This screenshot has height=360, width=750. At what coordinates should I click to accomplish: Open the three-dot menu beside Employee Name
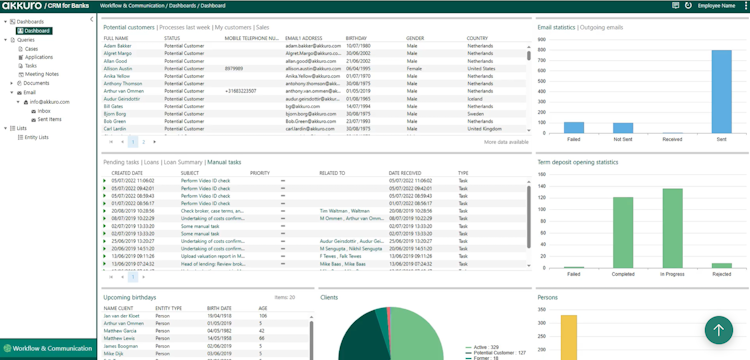745,6
